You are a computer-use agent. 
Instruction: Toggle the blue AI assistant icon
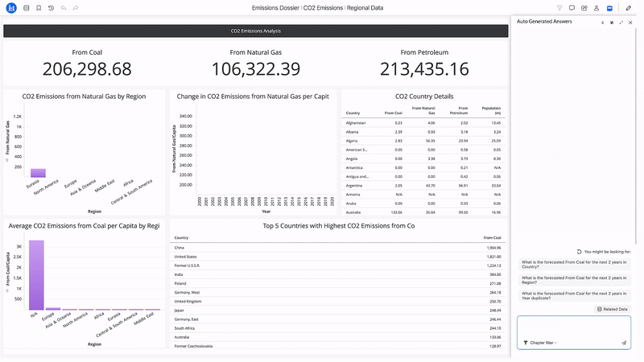click(609, 8)
